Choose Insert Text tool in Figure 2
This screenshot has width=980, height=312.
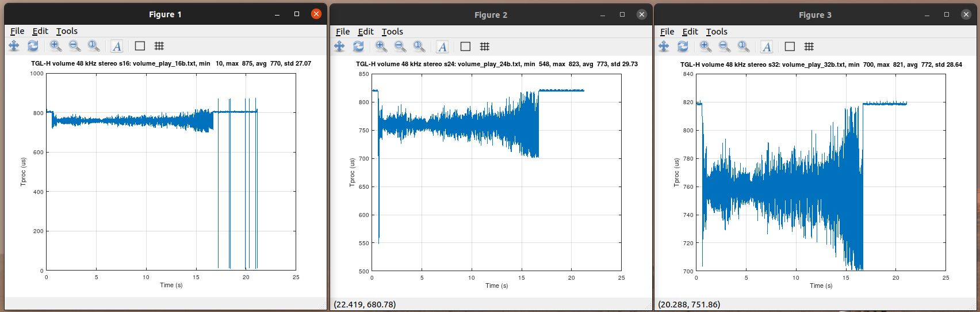442,47
